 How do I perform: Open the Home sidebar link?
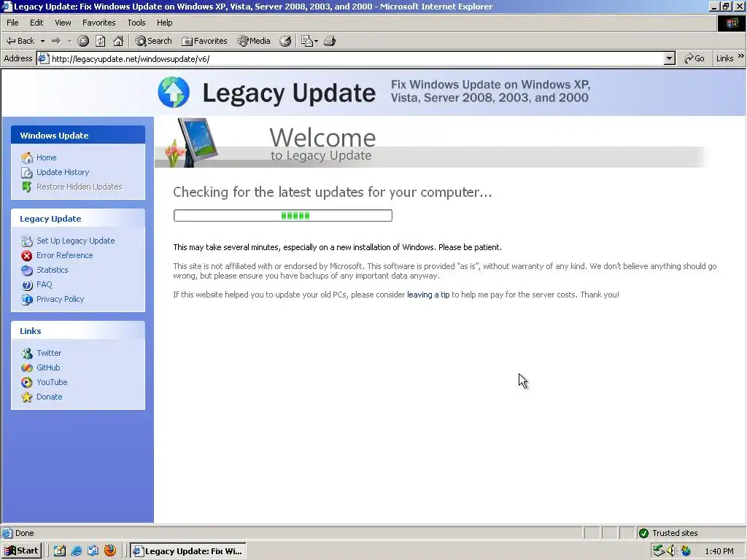[x=46, y=157]
